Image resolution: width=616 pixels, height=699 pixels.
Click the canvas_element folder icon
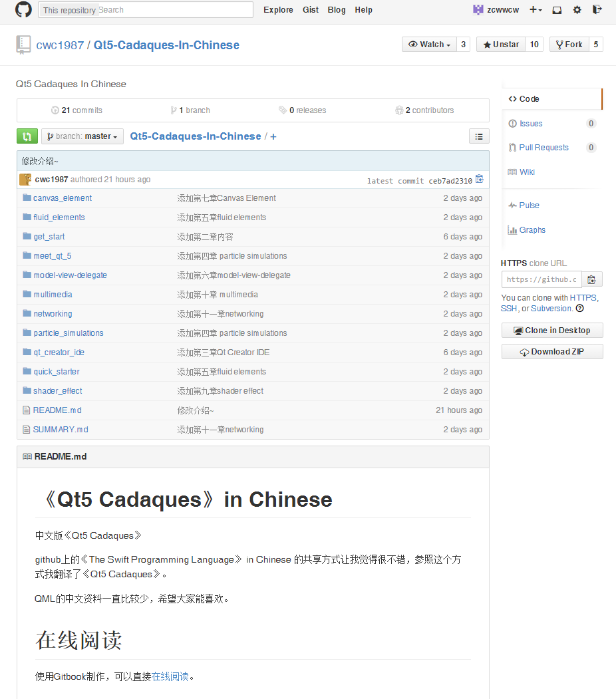point(27,198)
